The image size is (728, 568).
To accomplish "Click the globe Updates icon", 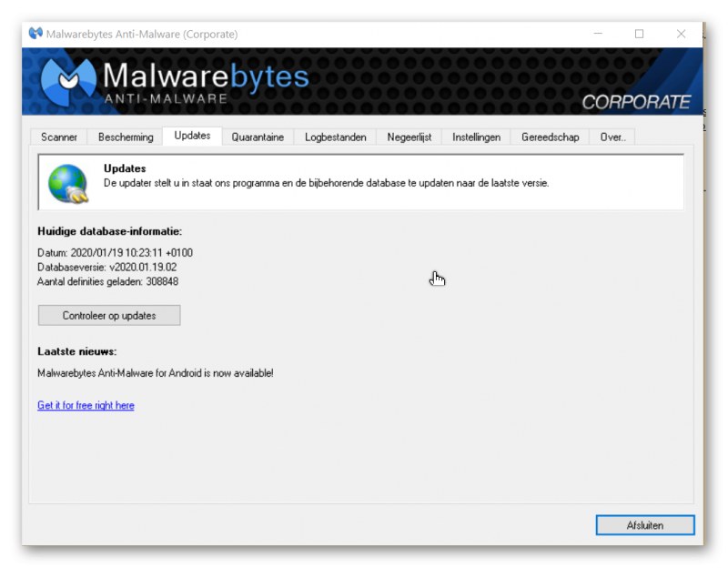I will point(67,182).
